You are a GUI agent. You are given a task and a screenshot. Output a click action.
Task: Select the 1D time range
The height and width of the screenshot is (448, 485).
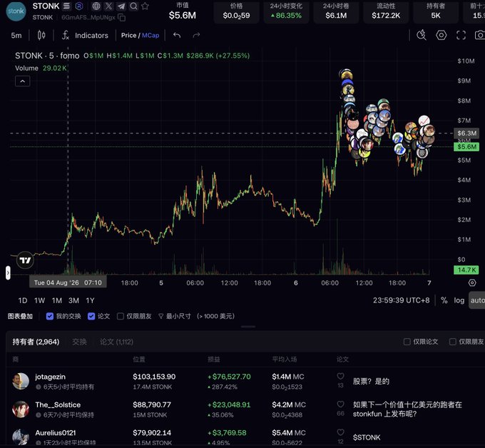click(23, 300)
